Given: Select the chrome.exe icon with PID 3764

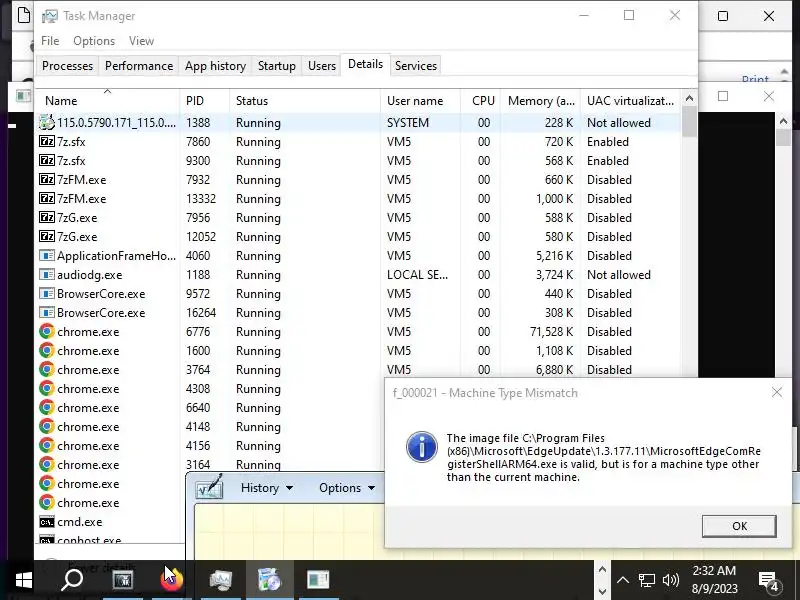Looking at the screenshot, I should (47, 370).
